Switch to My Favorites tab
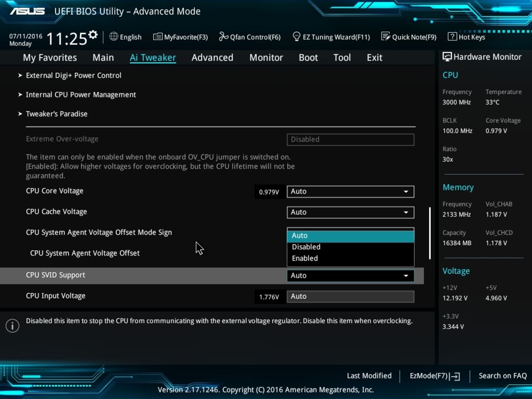This screenshot has height=399, width=532. click(50, 58)
